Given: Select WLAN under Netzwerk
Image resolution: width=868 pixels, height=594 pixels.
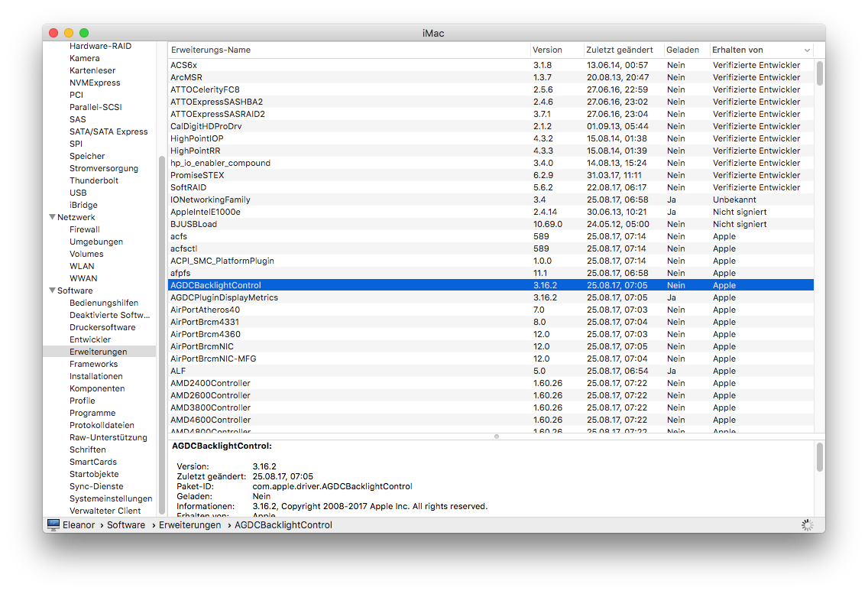Looking at the screenshot, I should [x=82, y=266].
